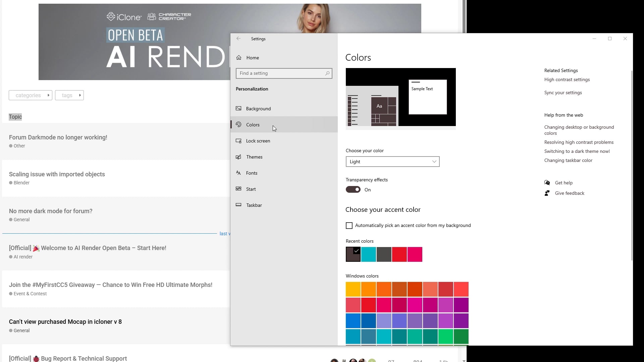The height and width of the screenshot is (362, 644).
Task: Expand the forum tags dropdown
Action: point(69,95)
